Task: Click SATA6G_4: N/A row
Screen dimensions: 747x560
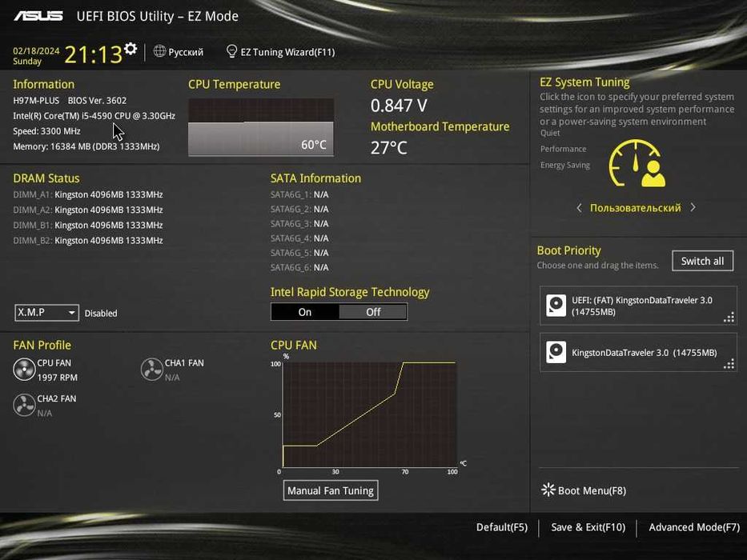Action: [x=299, y=238]
